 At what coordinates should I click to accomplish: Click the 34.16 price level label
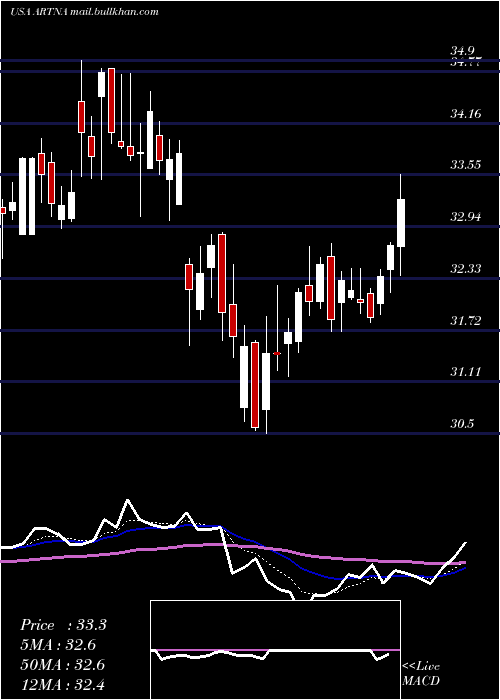pos(466,114)
